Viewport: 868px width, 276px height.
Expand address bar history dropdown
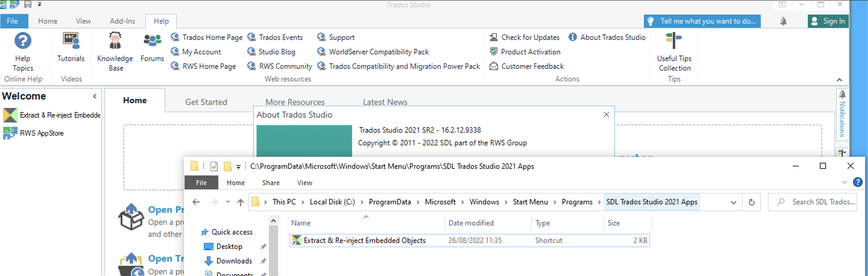coord(733,203)
